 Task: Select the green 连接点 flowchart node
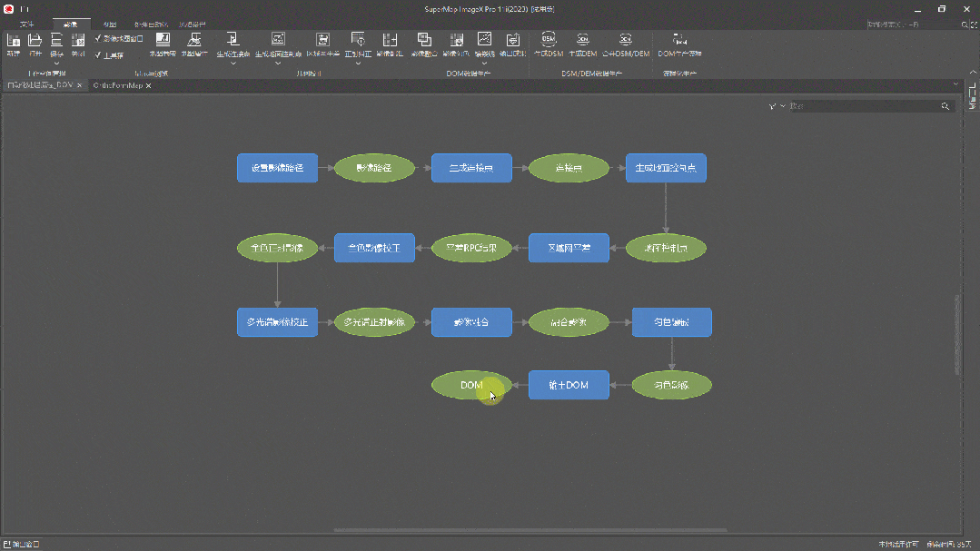click(x=569, y=168)
